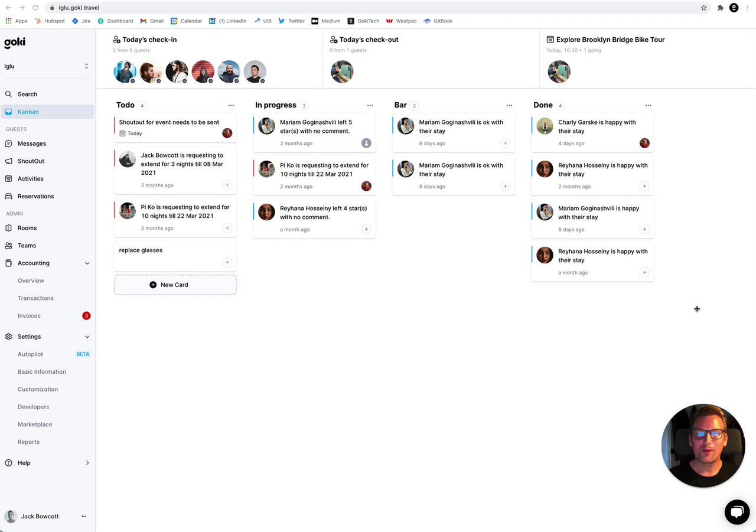The height and width of the screenshot is (532, 756).
Task: Open Marketplace settings
Action: pyautogui.click(x=35, y=425)
